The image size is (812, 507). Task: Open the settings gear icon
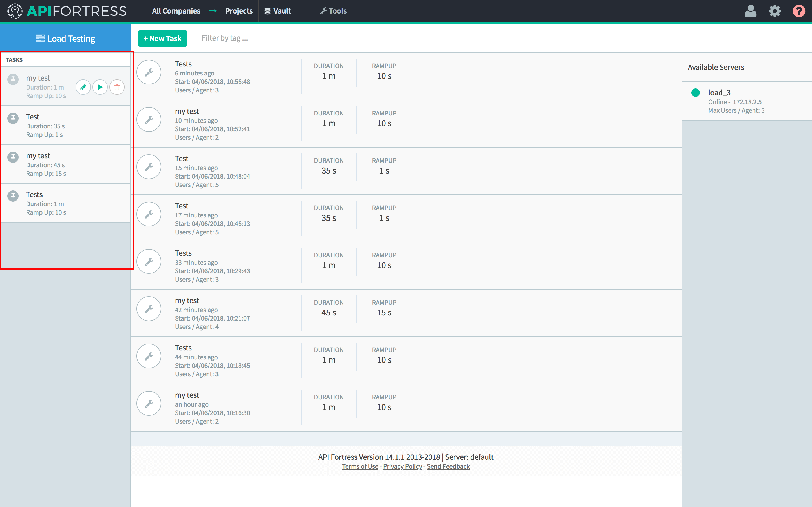[775, 11]
